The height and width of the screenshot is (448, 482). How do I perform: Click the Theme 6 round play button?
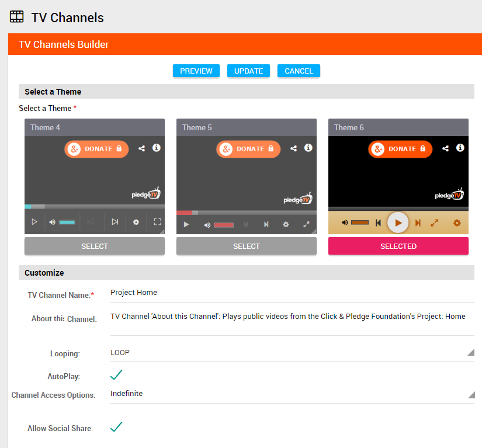(398, 223)
